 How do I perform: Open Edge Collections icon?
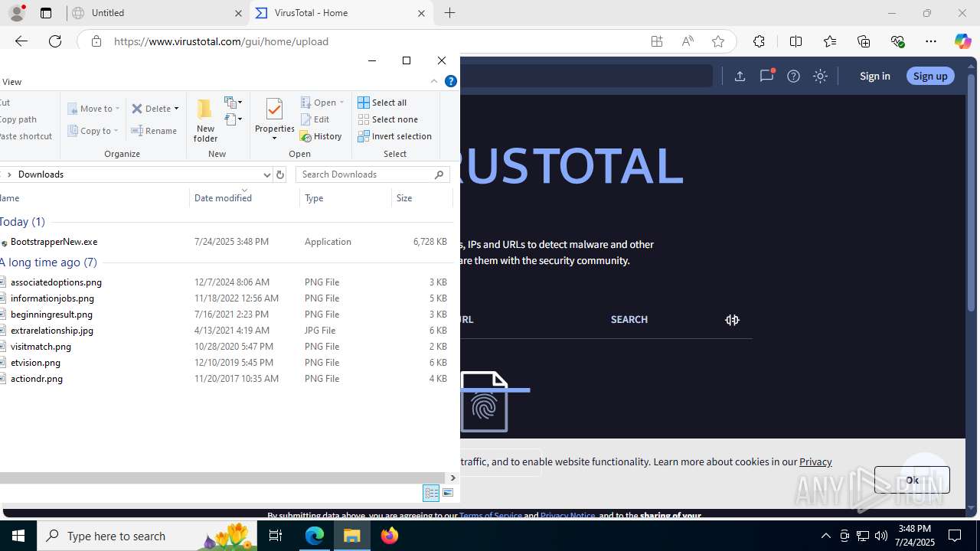tap(864, 41)
